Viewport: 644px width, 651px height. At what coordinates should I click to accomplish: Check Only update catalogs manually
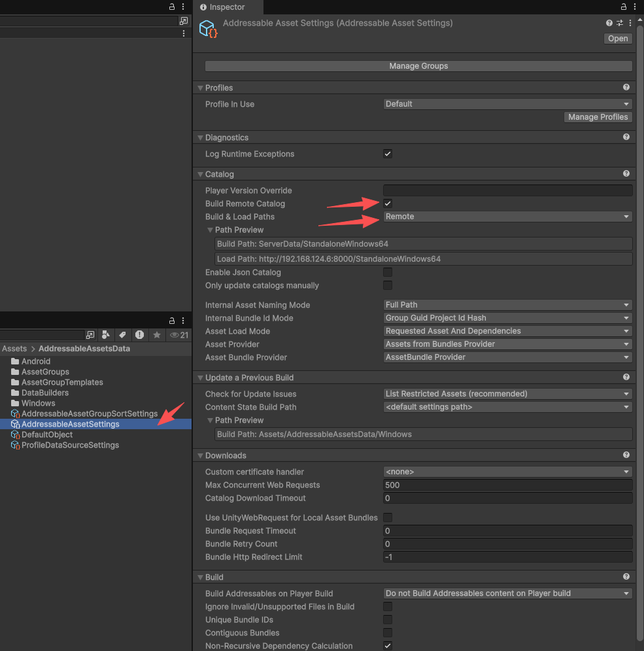pyautogui.click(x=388, y=285)
